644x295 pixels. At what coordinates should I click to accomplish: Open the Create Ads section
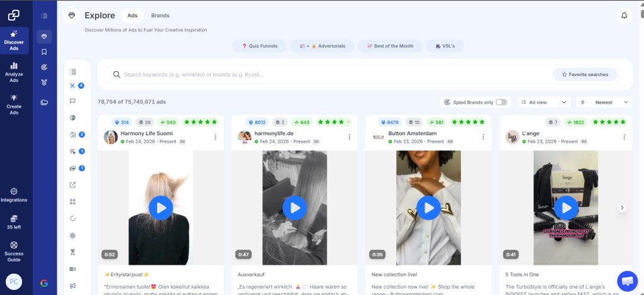[14, 104]
